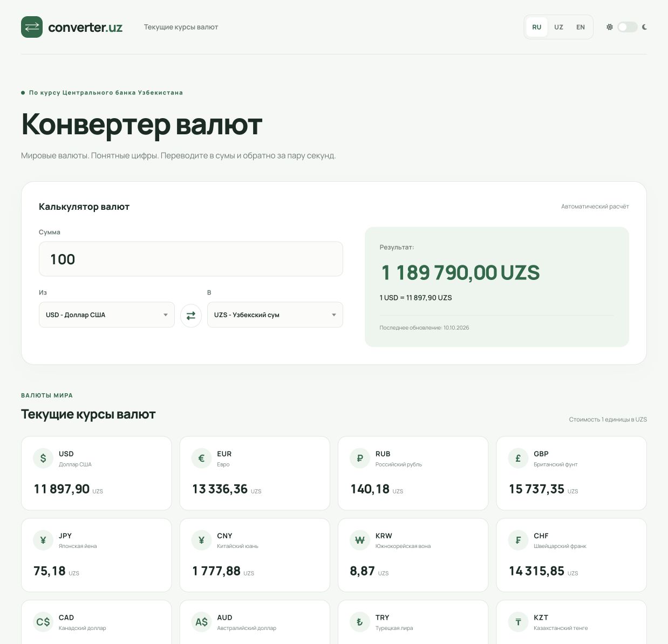
Task: Click the Автоматический расчёт label
Action: tap(595, 207)
